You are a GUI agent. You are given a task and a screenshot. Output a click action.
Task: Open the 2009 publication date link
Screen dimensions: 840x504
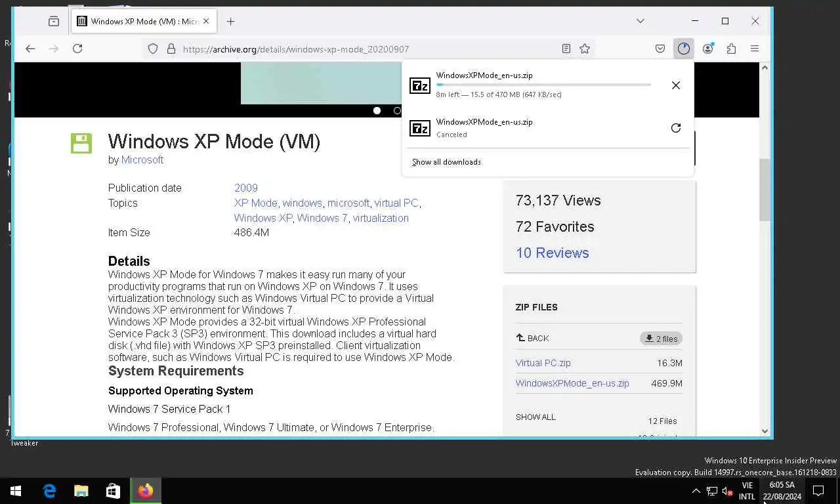[x=246, y=188]
